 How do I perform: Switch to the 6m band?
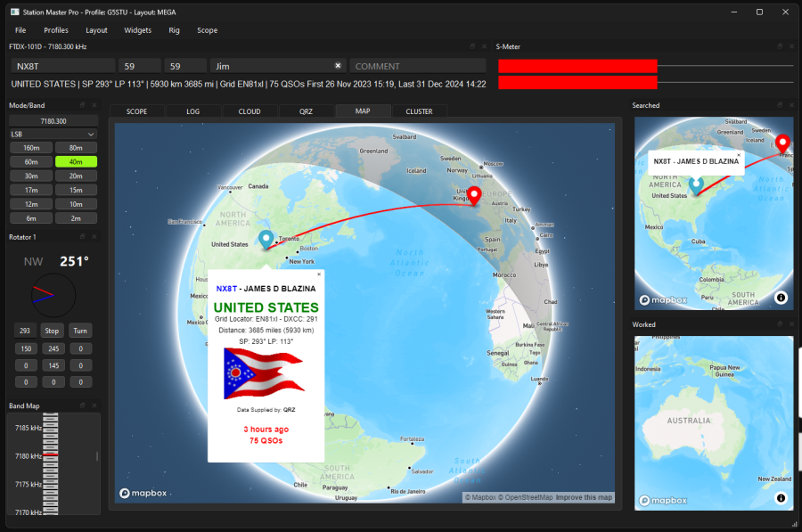(31, 218)
